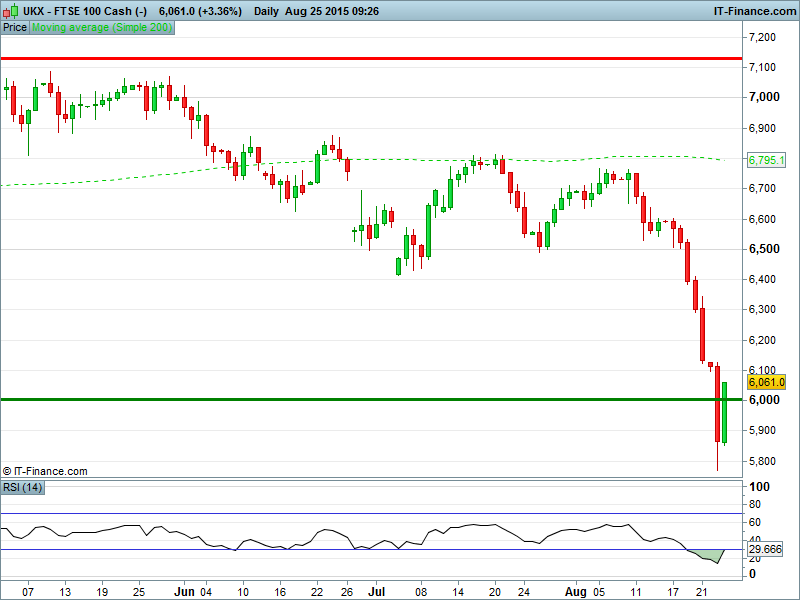
Task: Click the yellow 6,061.0 current price tag
Action: (766, 382)
